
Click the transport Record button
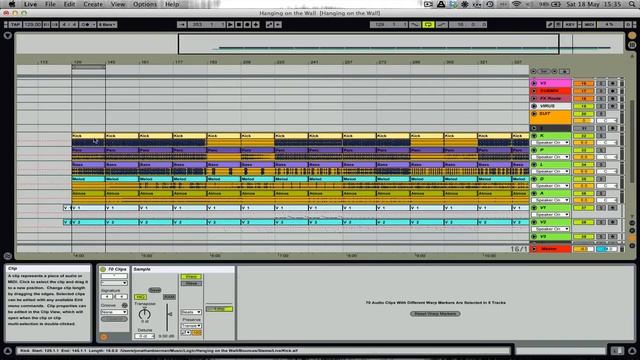pos(247,24)
